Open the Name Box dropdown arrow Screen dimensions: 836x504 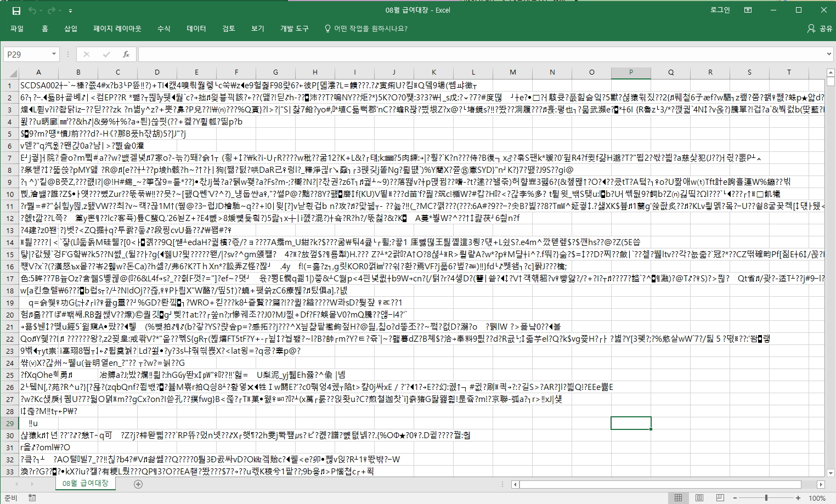pyautogui.click(x=54, y=54)
